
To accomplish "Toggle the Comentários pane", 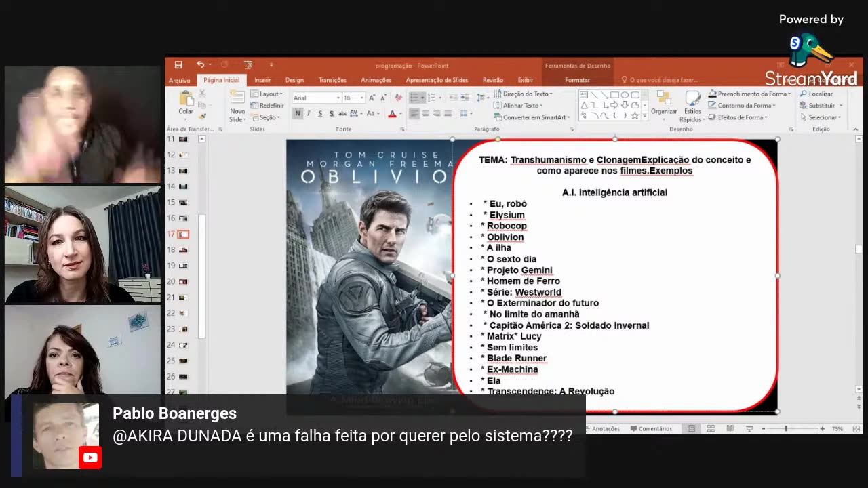I will tap(651, 428).
